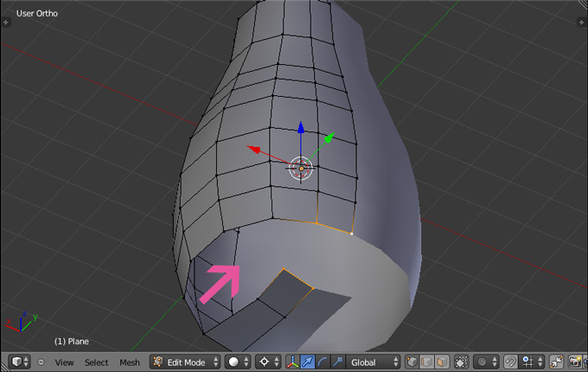Switch to edge select mode

click(427, 362)
